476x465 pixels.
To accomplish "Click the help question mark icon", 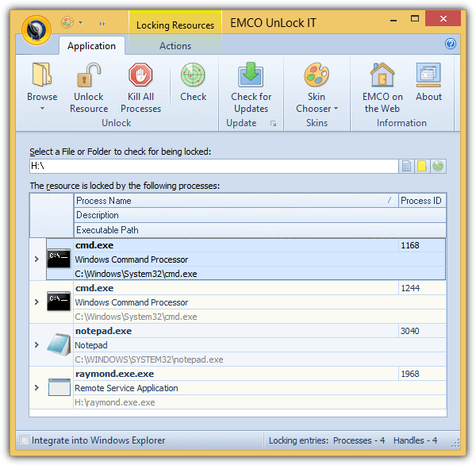I will [x=451, y=44].
